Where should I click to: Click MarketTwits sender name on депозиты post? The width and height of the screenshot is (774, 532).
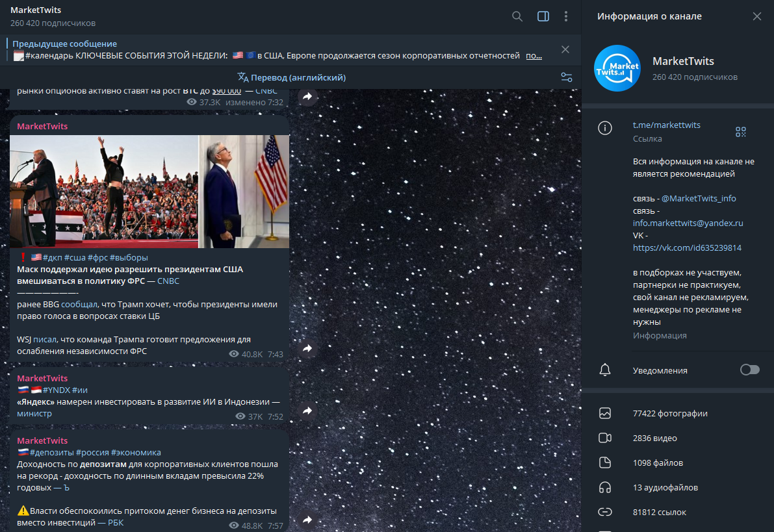(x=42, y=440)
